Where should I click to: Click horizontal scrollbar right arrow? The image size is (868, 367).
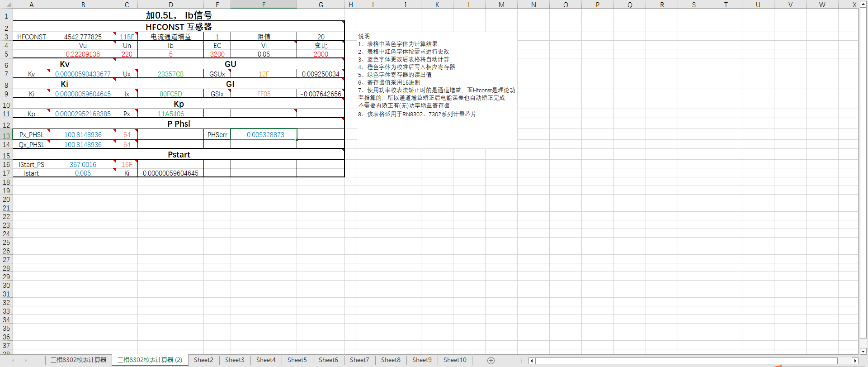click(x=855, y=361)
